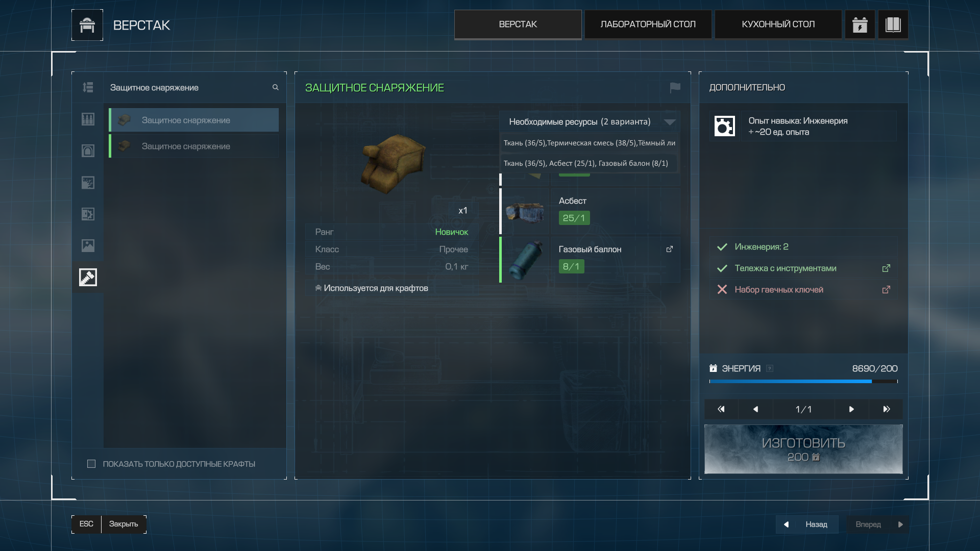Open external link for Газовый баллон
This screenshot has height=551, width=980.
point(670,249)
